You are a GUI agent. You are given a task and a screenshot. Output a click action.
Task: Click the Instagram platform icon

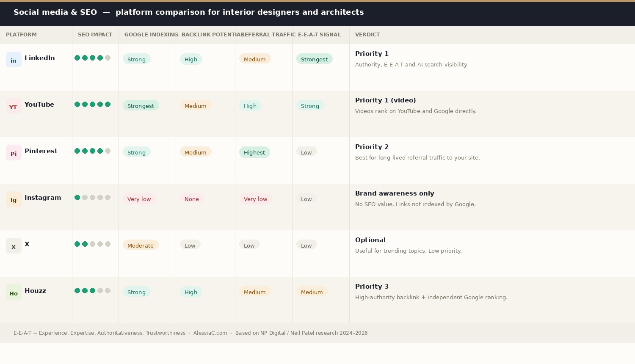pos(14,199)
